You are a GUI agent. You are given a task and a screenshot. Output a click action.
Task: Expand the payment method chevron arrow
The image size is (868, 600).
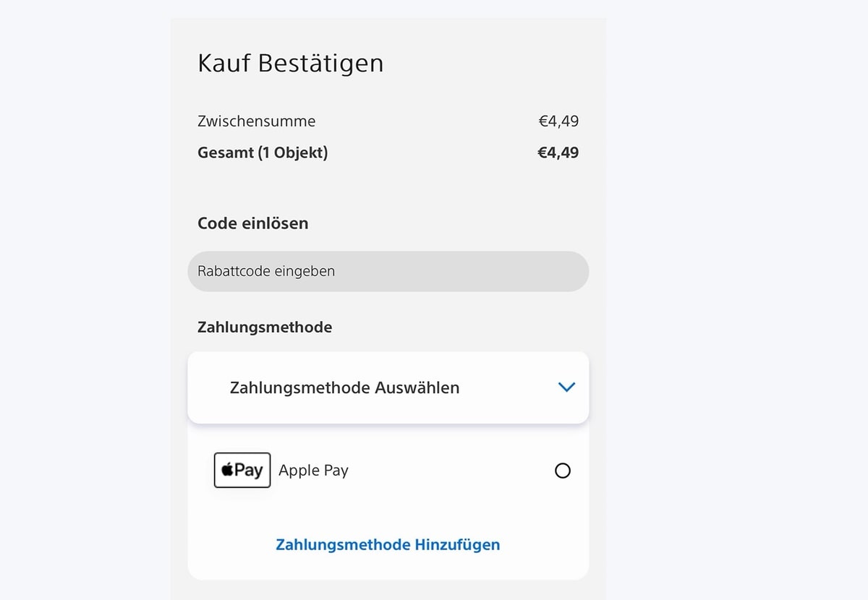pos(566,387)
